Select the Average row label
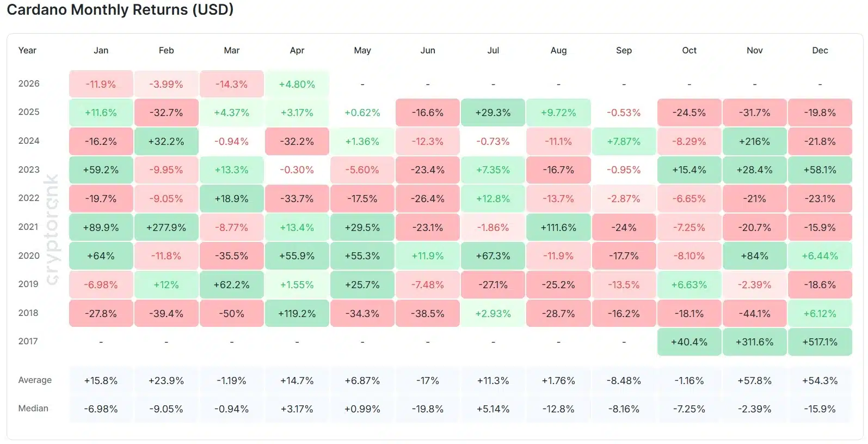 point(35,380)
